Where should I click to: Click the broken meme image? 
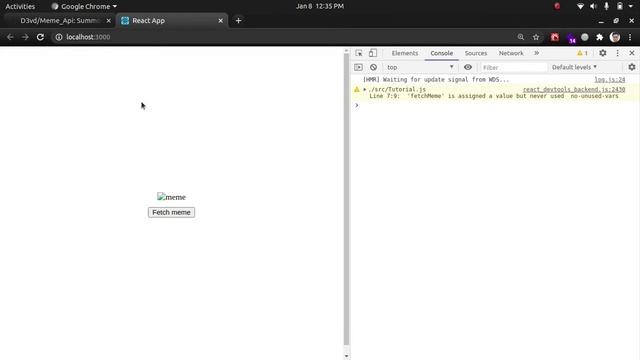click(x=171, y=197)
